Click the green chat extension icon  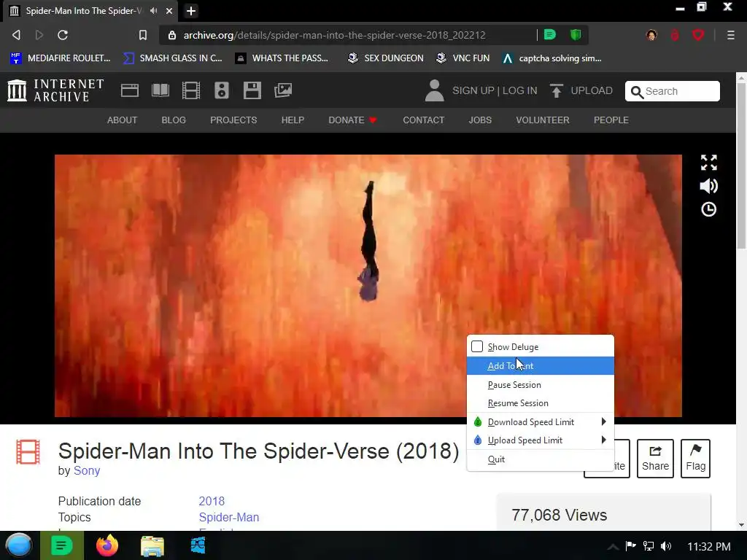(550, 34)
